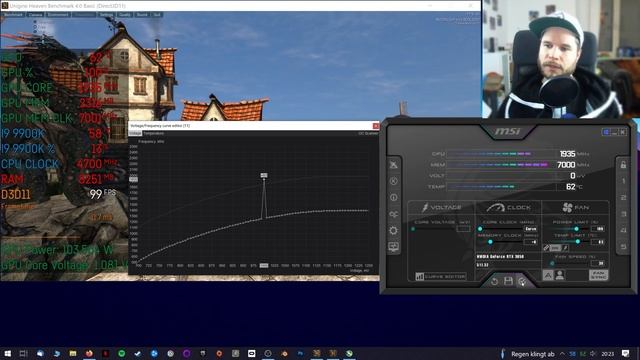The height and width of the screenshot is (360, 640).
Task: Close the Voltage/Frequency curve editor window
Action: (376, 126)
